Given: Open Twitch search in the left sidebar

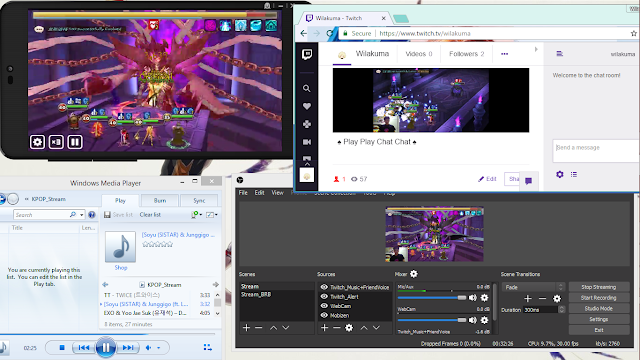Looking at the screenshot, I should 307,88.
